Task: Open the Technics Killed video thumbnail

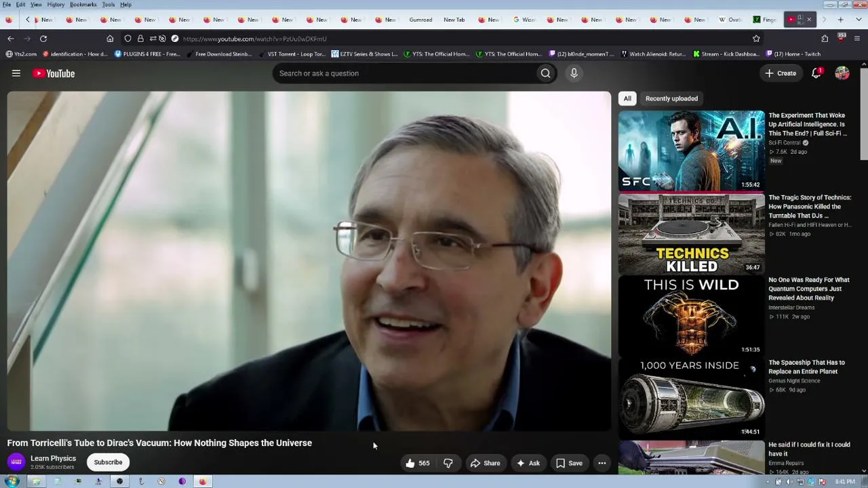Action: click(x=691, y=234)
